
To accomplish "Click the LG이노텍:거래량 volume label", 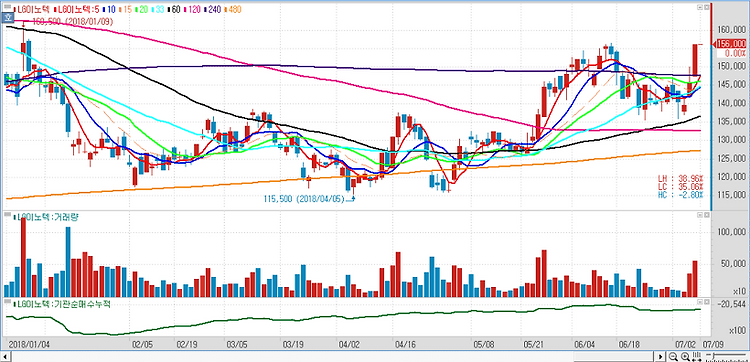I will coord(47,217).
